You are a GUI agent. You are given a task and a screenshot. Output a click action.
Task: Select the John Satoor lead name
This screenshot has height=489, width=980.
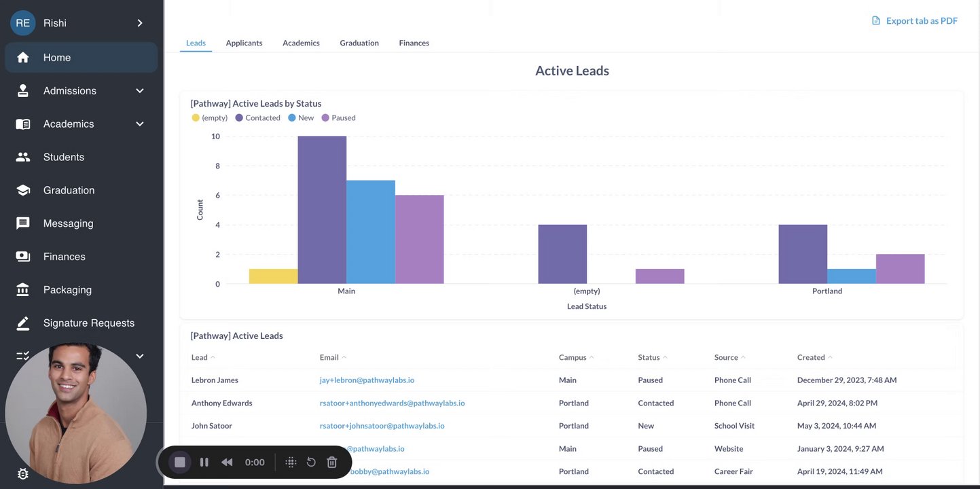212,426
